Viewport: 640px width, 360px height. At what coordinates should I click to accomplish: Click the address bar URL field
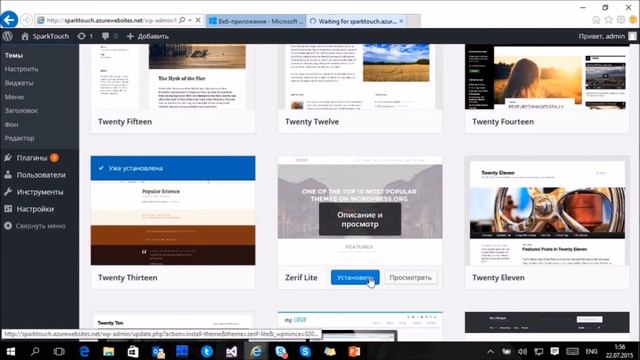[111, 20]
